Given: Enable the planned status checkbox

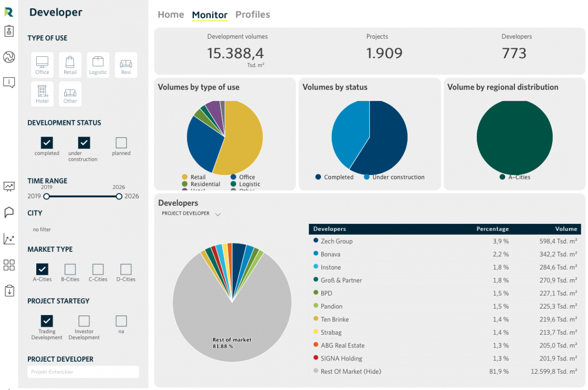Looking at the screenshot, I should tap(121, 143).
